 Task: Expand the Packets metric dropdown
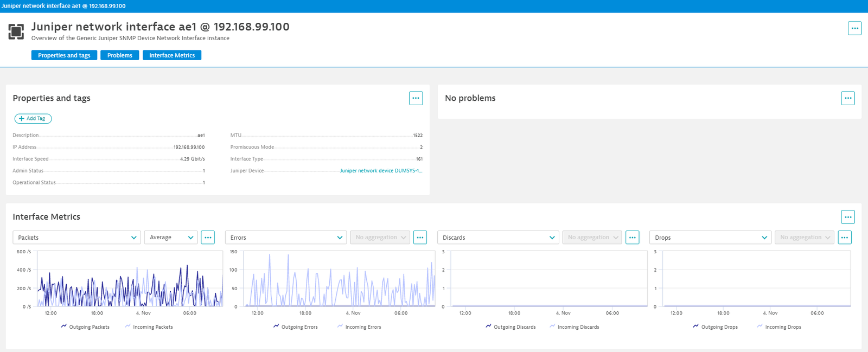(x=76, y=238)
